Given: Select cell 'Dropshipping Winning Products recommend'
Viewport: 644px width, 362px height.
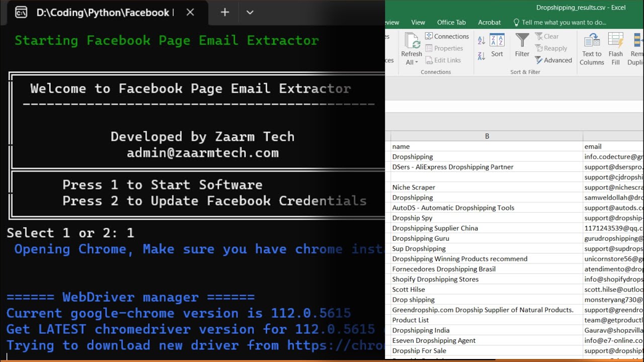Looking at the screenshot, I should pyautogui.click(x=487, y=258).
